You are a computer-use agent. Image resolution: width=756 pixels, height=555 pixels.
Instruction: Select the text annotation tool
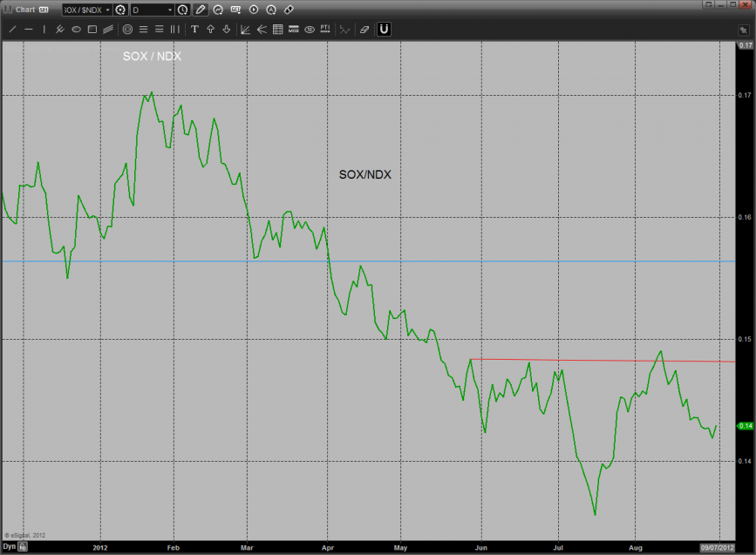[194, 29]
